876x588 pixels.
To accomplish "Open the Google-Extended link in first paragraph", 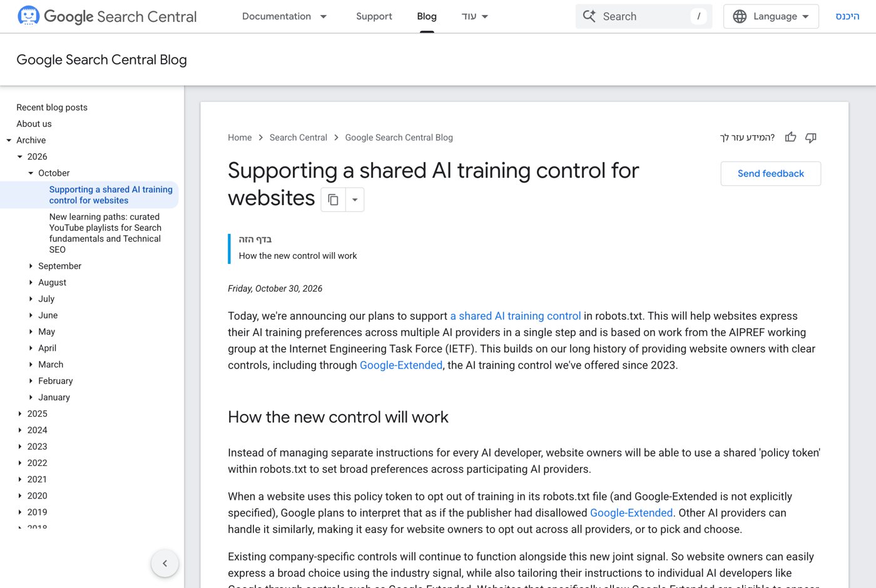I will coord(401,365).
